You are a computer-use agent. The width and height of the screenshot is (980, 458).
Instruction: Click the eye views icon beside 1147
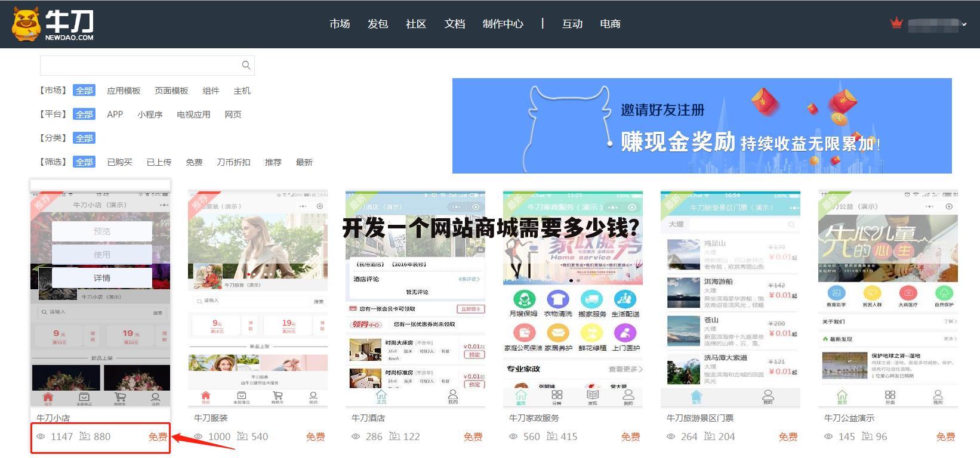coord(41,437)
